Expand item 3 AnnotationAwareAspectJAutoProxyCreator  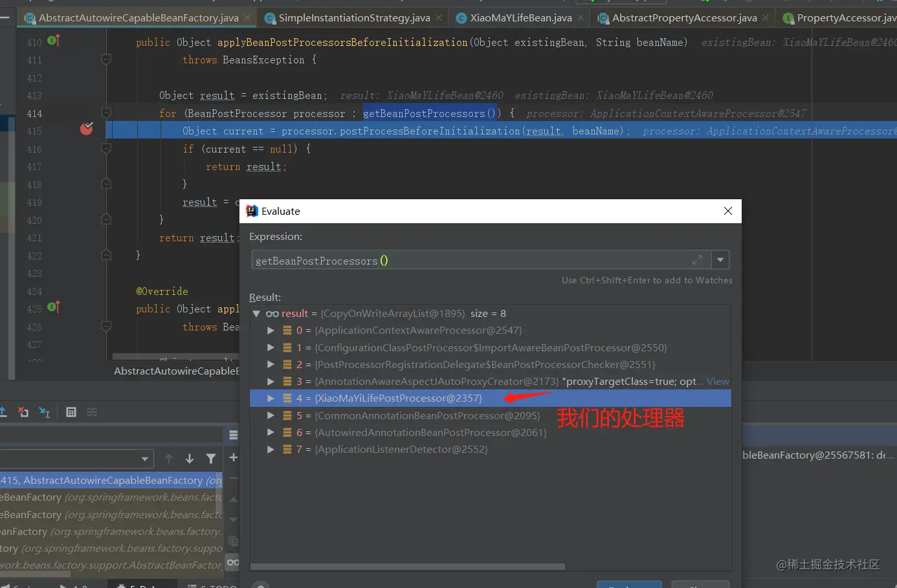click(x=271, y=381)
